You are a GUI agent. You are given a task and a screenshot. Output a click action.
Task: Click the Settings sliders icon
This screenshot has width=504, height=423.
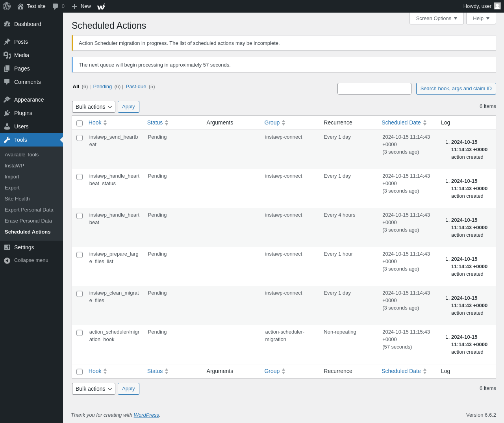[x=7, y=247]
